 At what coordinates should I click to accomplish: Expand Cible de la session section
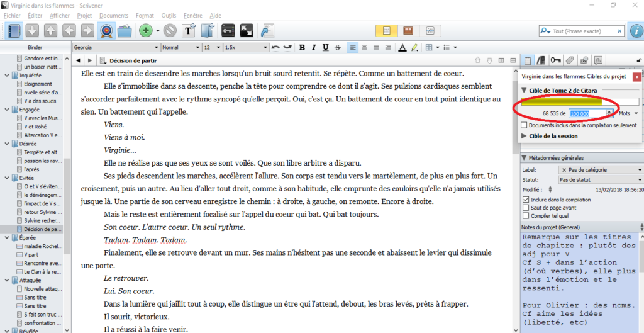[524, 136]
